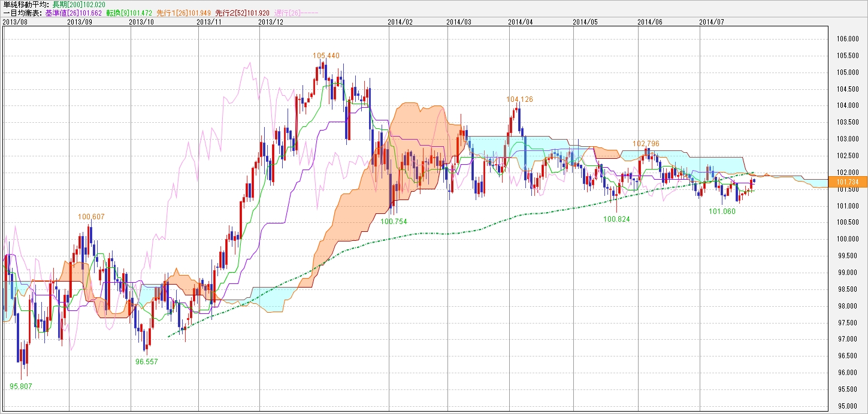This screenshot has width=868, height=414.
Task: Click the 100.607 high label
Action: (91, 216)
